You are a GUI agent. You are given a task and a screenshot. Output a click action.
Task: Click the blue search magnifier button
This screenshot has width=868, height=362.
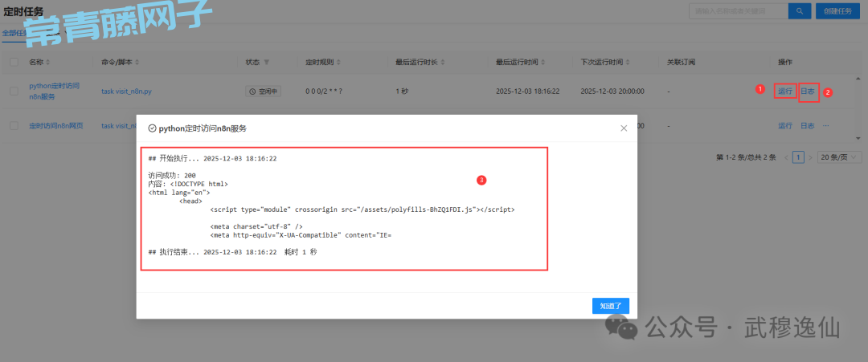point(799,10)
